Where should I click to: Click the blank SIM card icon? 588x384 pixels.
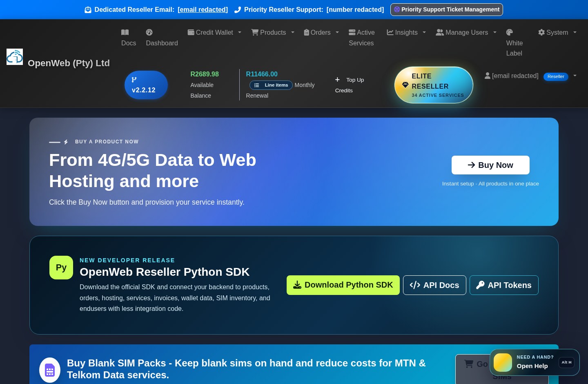50,370
